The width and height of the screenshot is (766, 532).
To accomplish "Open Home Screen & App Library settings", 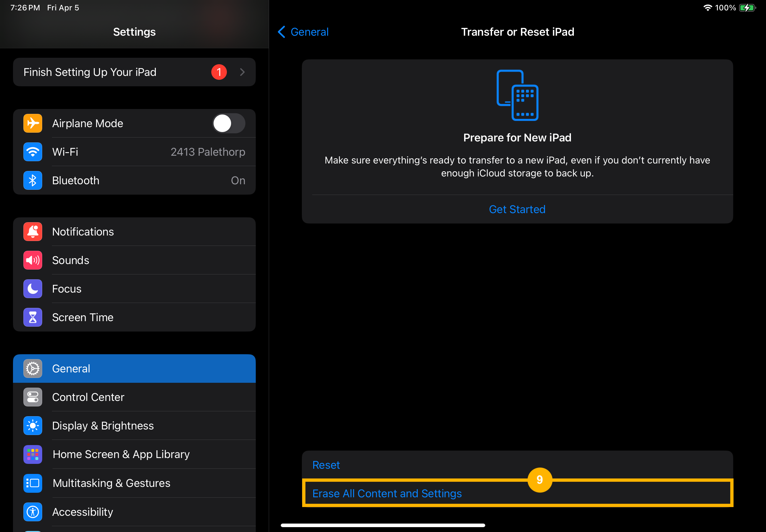I will (x=134, y=454).
